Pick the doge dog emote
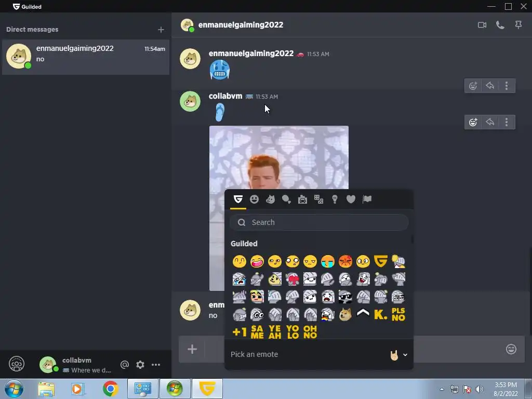 coord(345,314)
